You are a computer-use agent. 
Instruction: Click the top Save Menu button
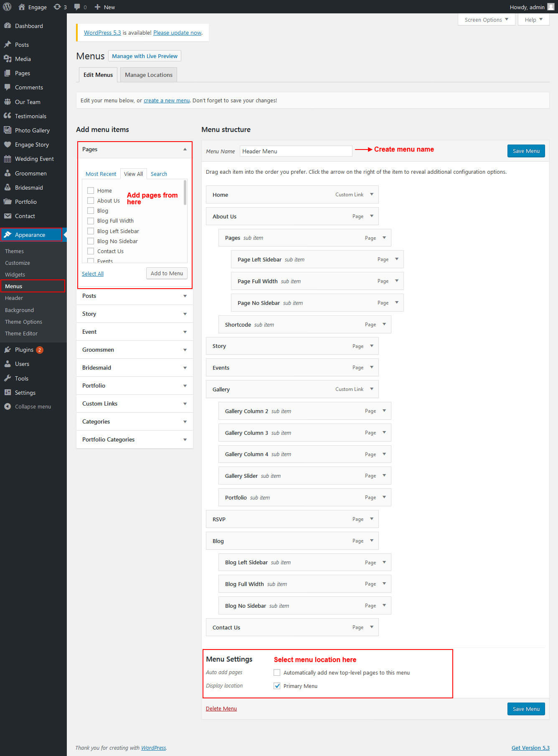pyautogui.click(x=526, y=151)
